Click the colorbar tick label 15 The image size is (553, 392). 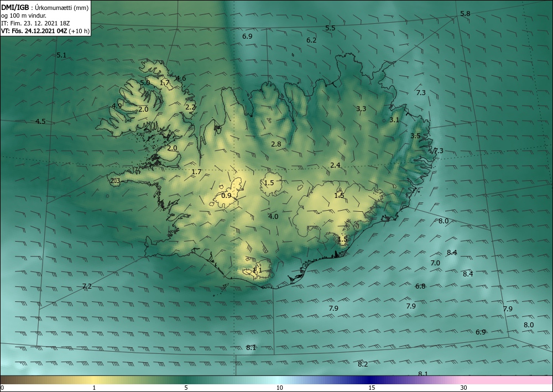click(x=372, y=388)
